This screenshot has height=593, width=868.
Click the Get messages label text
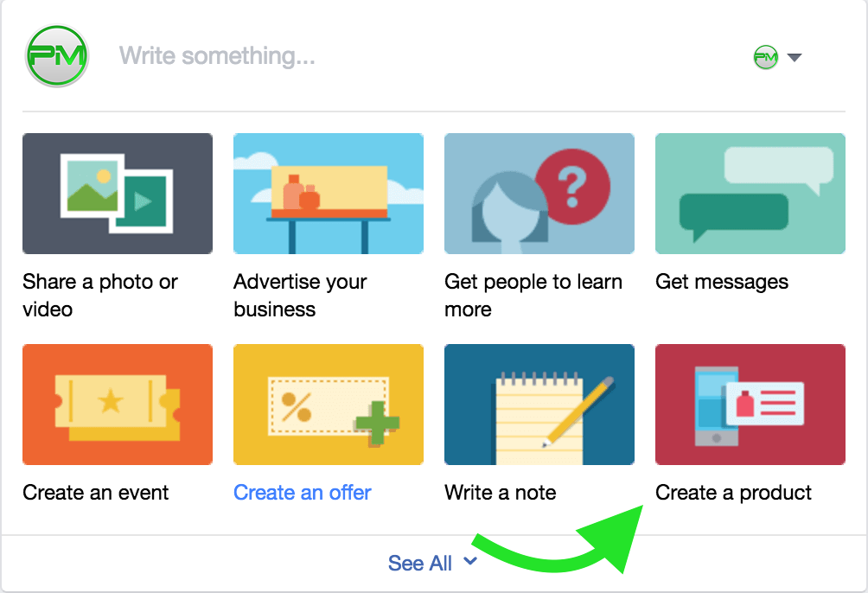coord(722,282)
